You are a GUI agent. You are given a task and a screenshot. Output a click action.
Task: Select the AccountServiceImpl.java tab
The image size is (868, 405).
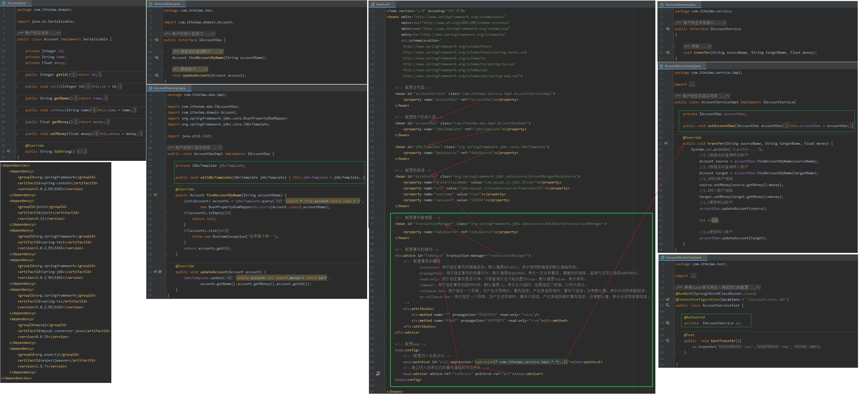click(682, 66)
